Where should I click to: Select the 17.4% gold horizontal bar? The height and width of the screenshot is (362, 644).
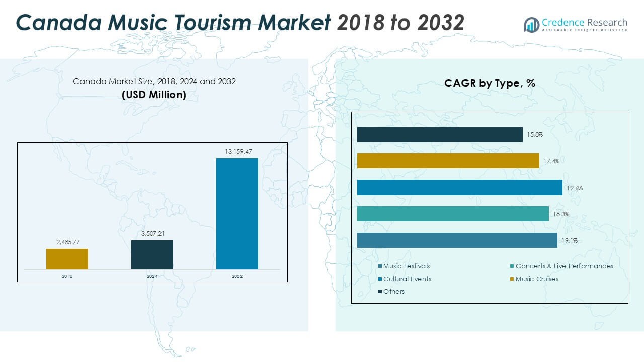[x=448, y=161]
